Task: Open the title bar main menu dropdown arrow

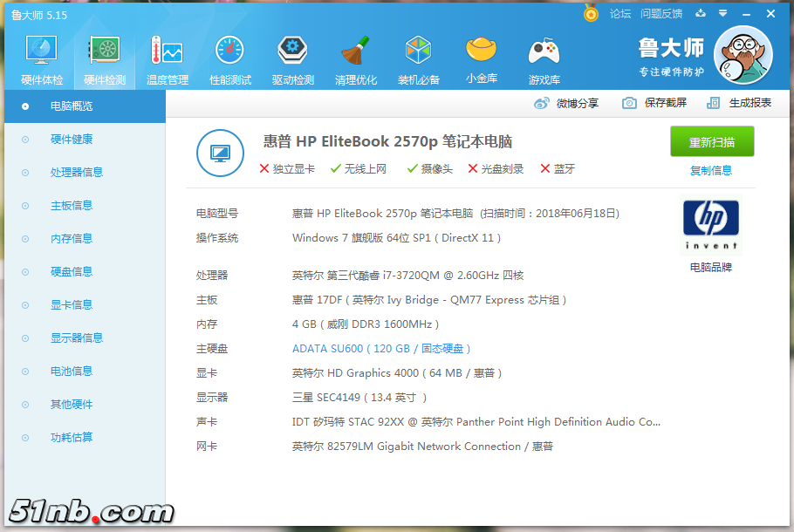Action: (722, 14)
